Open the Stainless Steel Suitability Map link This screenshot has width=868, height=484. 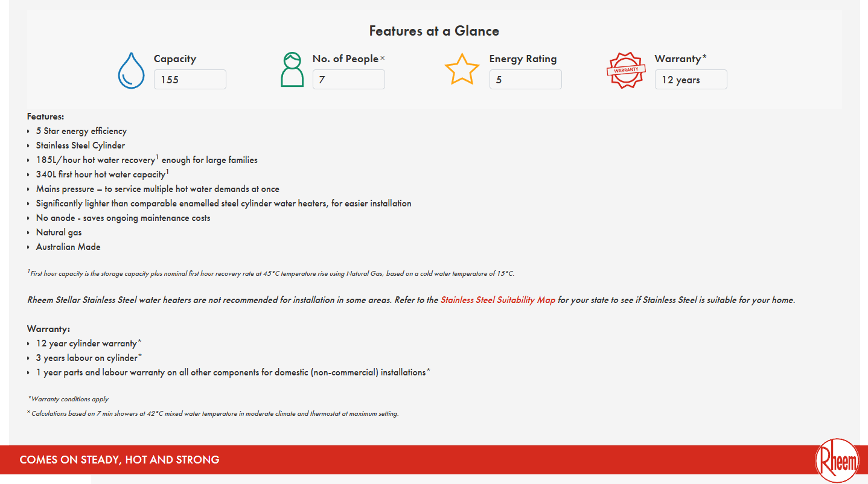tap(498, 300)
